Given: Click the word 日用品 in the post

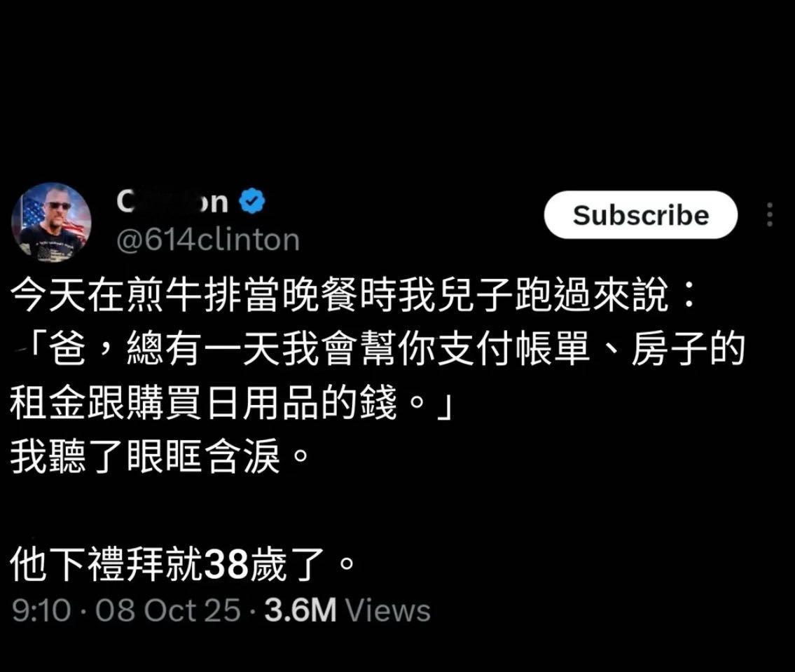Looking at the screenshot, I should coord(262,403).
